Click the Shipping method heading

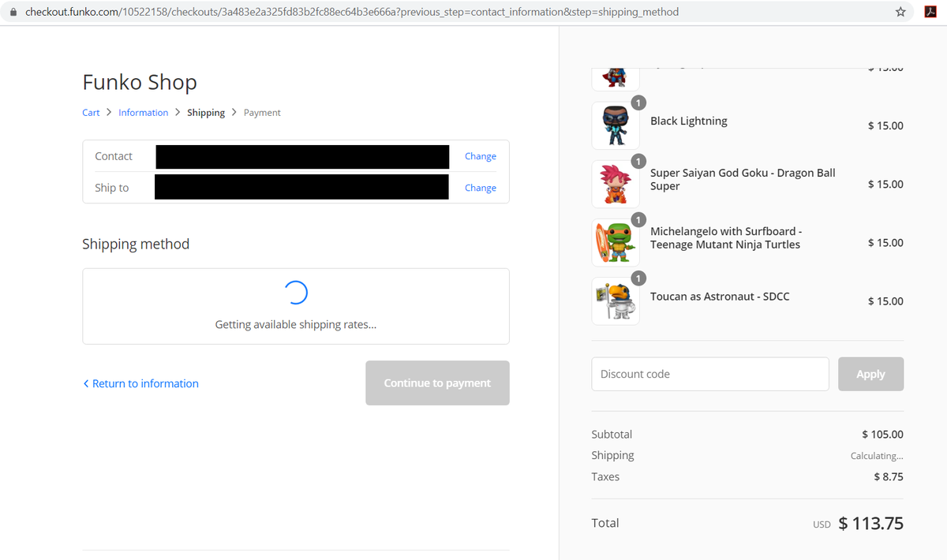pyautogui.click(x=136, y=244)
